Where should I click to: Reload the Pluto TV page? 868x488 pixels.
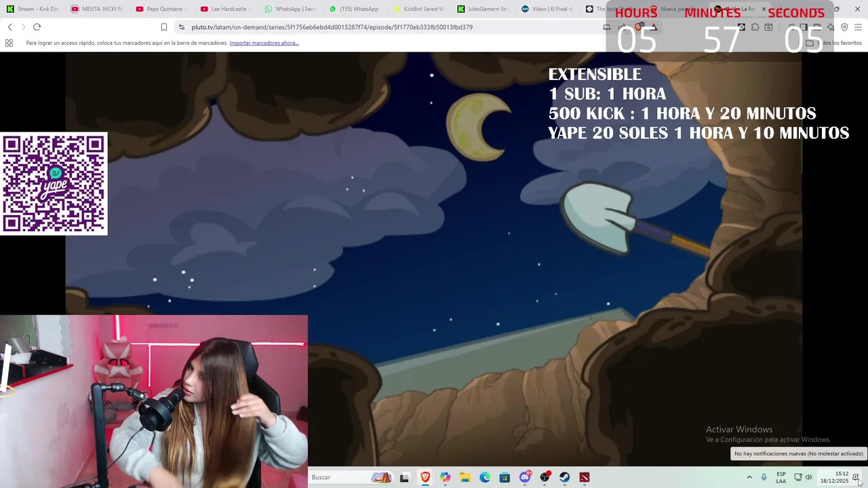[x=37, y=27]
